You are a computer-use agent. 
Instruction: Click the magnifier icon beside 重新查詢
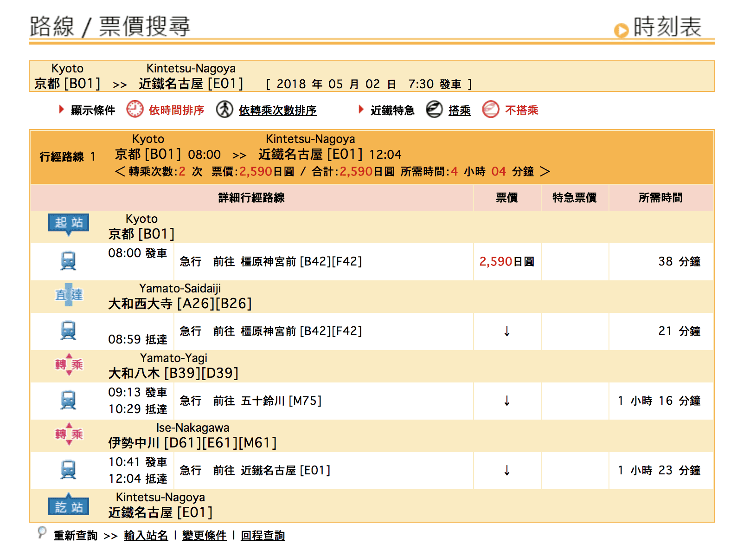click(x=42, y=532)
